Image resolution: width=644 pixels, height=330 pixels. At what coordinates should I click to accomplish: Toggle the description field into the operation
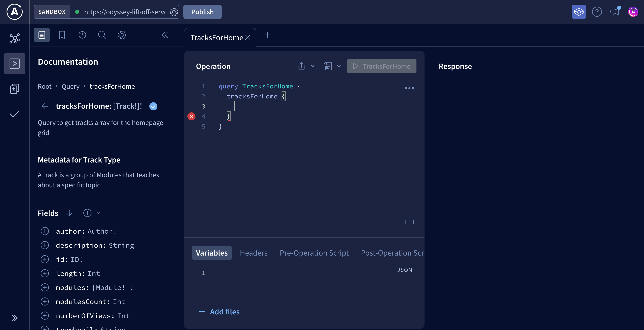click(x=45, y=245)
